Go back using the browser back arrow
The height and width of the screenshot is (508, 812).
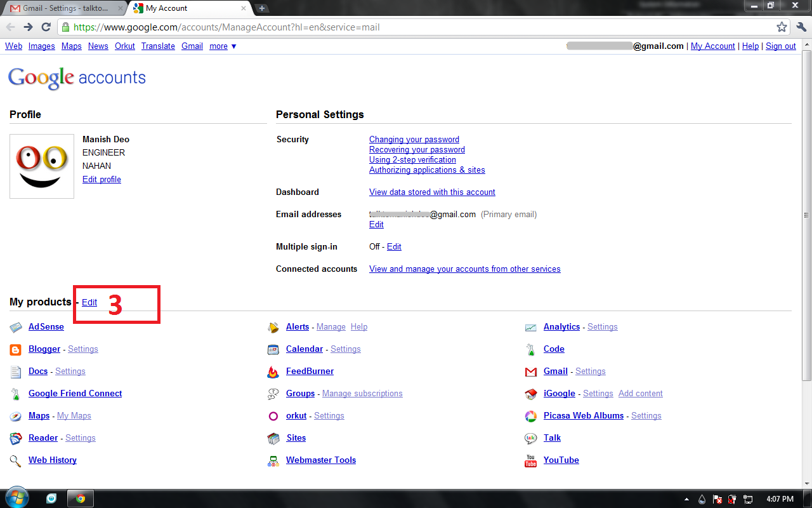(x=11, y=27)
